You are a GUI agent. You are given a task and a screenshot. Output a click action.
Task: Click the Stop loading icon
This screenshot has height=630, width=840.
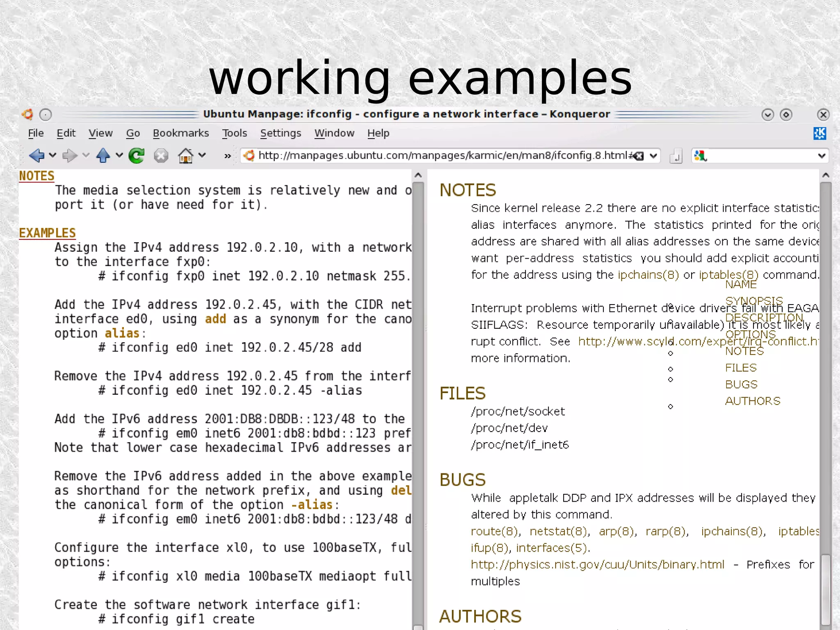pyautogui.click(x=161, y=156)
